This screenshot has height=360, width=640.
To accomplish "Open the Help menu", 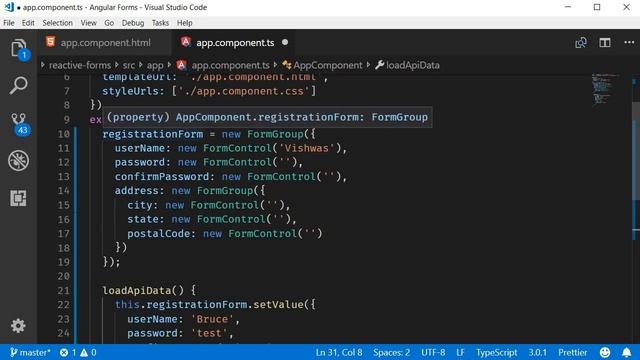I will 184,23.
